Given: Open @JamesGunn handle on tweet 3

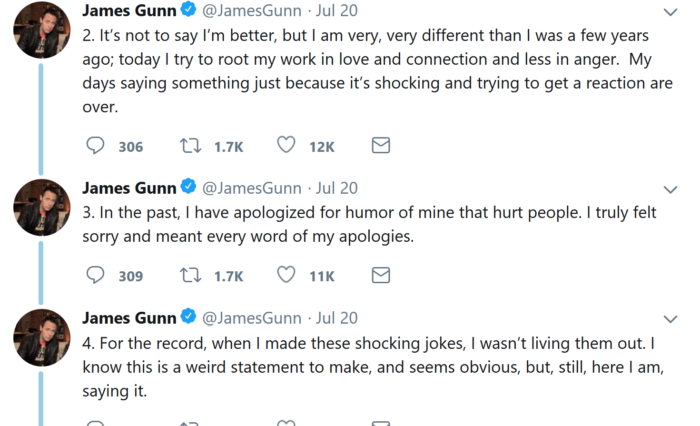Looking at the screenshot, I should [x=252, y=188].
